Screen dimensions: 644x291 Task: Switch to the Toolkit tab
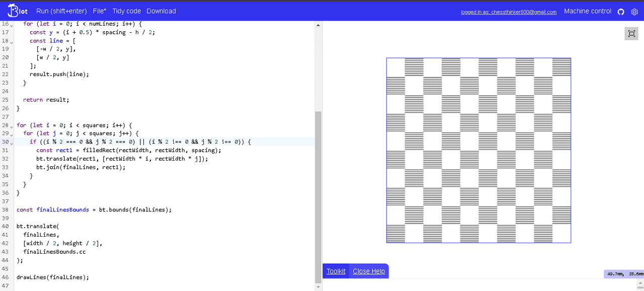coord(336,271)
